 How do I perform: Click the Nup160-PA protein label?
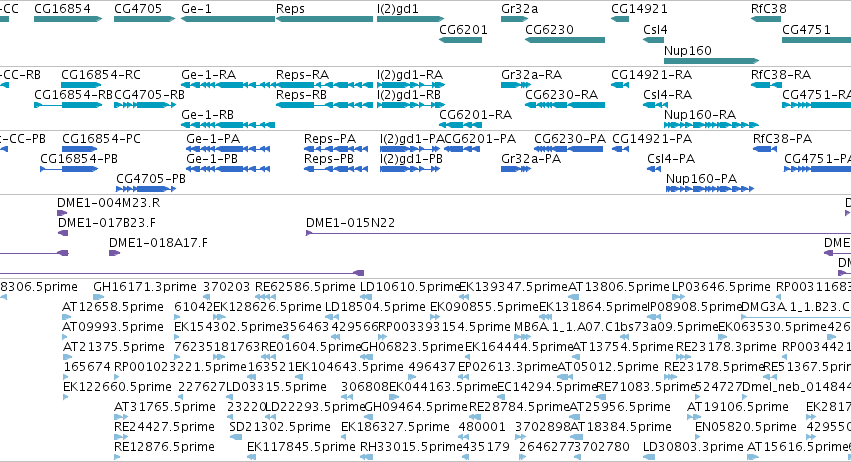(x=701, y=179)
